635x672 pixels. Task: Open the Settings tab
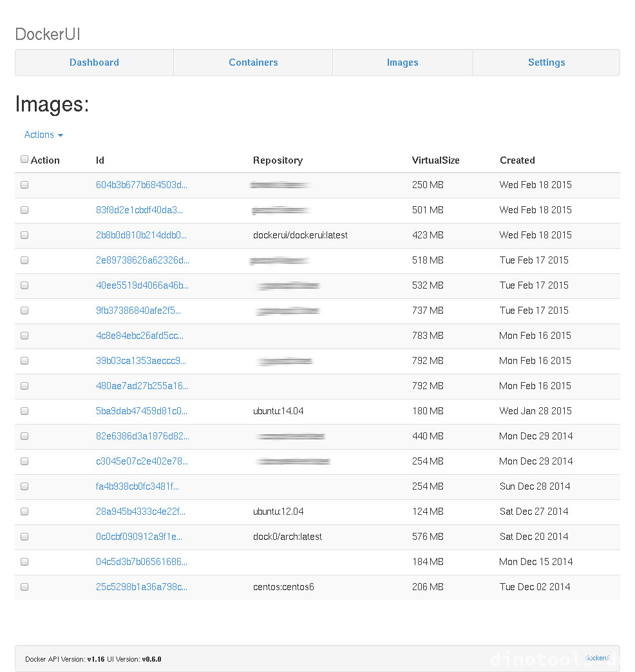coord(546,62)
